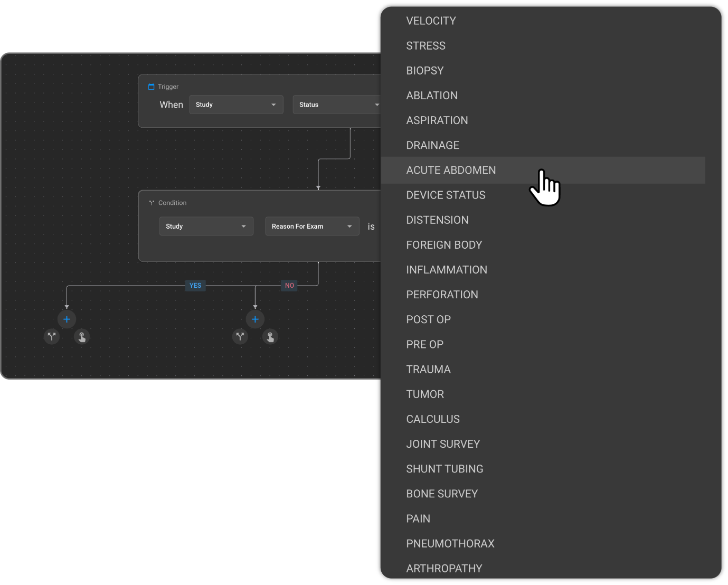Click the plus button under the YES branch
The width and height of the screenshot is (728, 585).
pyautogui.click(x=67, y=319)
